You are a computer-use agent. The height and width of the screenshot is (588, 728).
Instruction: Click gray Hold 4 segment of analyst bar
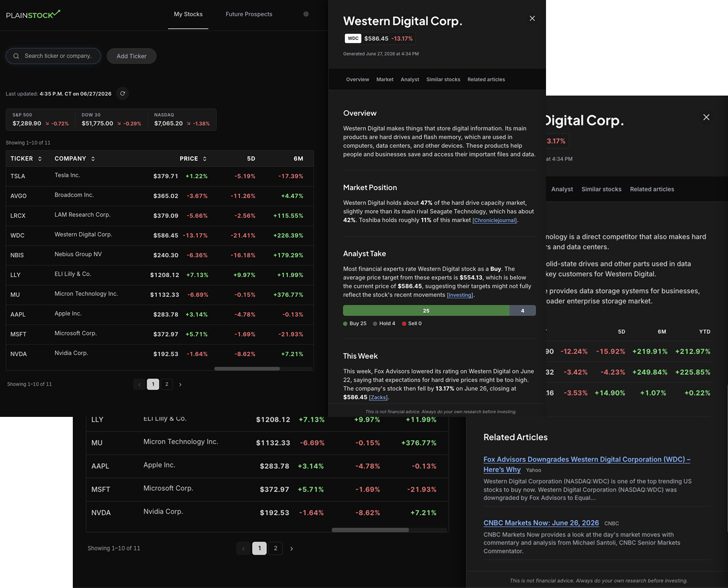click(522, 310)
